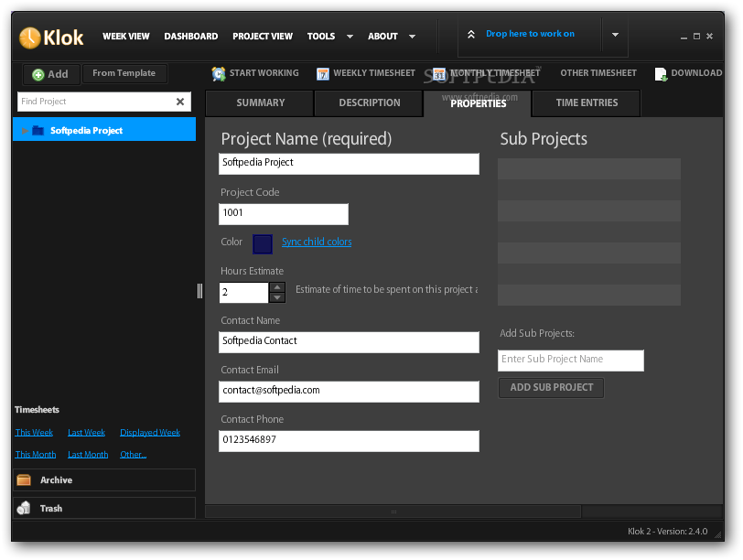Open Last Week timesheet link
This screenshot has width=743, height=560.
[86, 433]
